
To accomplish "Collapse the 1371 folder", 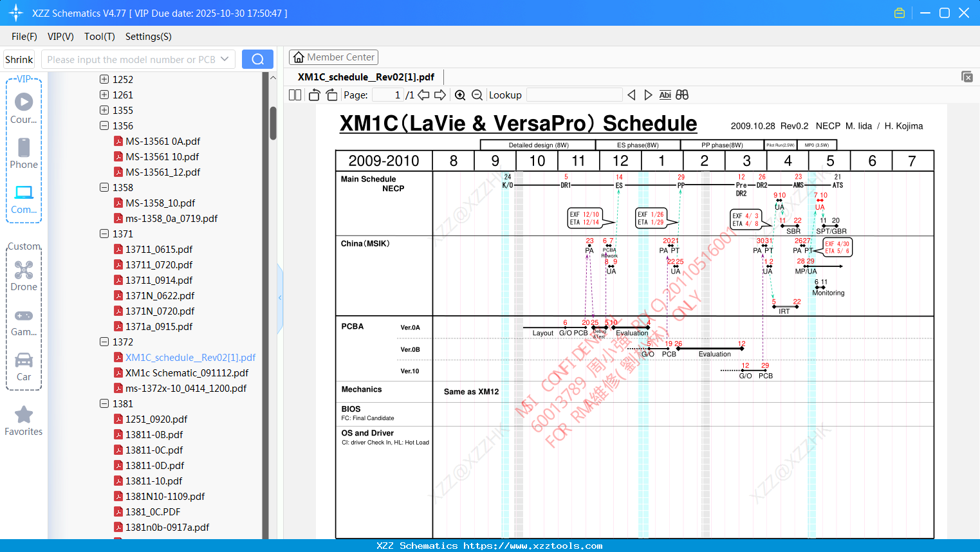I will click(x=104, y=234).
